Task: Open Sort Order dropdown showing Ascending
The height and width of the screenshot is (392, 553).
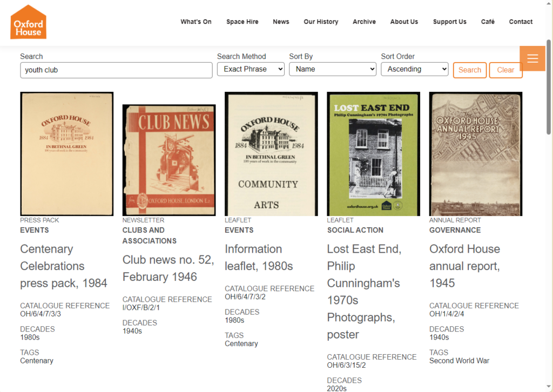Action: click(x=414, y=69)
